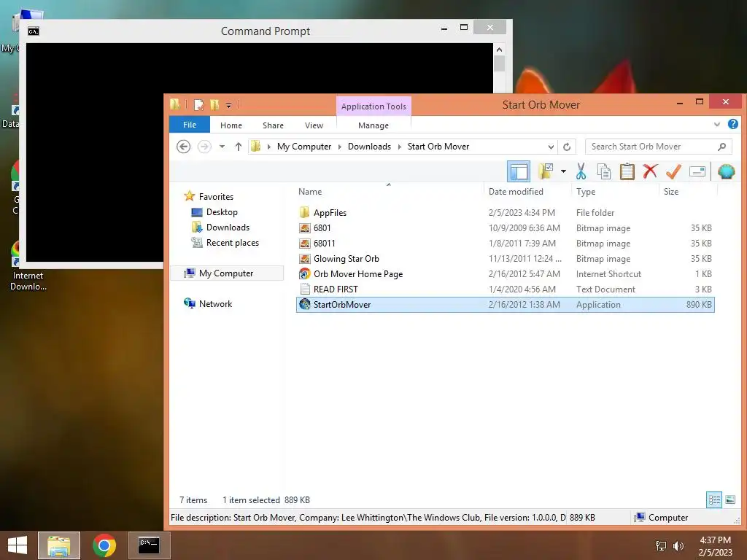Expand the ribbon with the chevron
747x560 pixels.
717,125
